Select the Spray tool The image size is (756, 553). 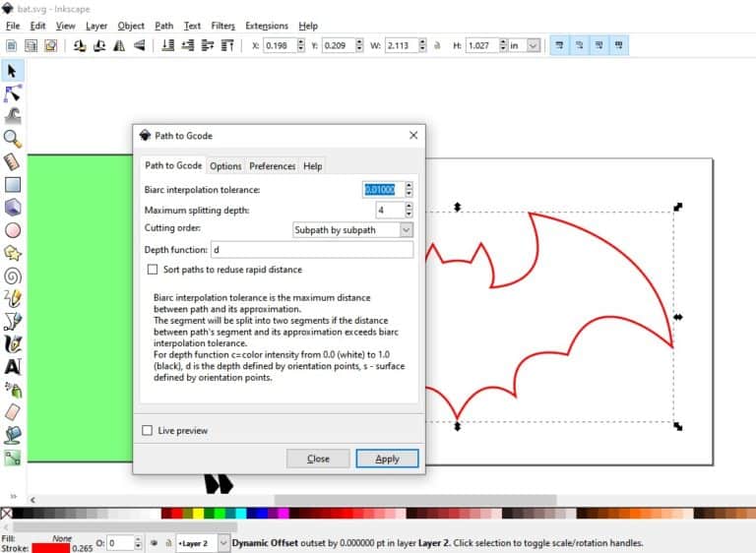point(12,390)
